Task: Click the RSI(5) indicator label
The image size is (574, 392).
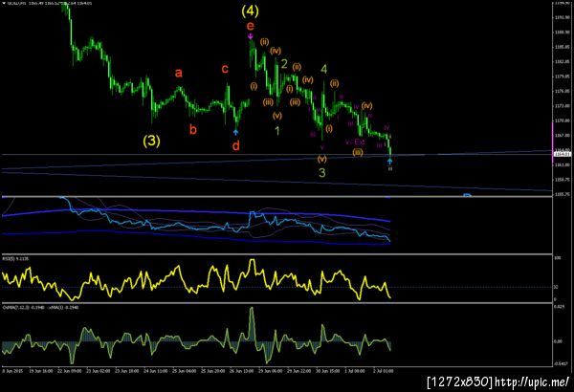Action: [x=15, y=258]
